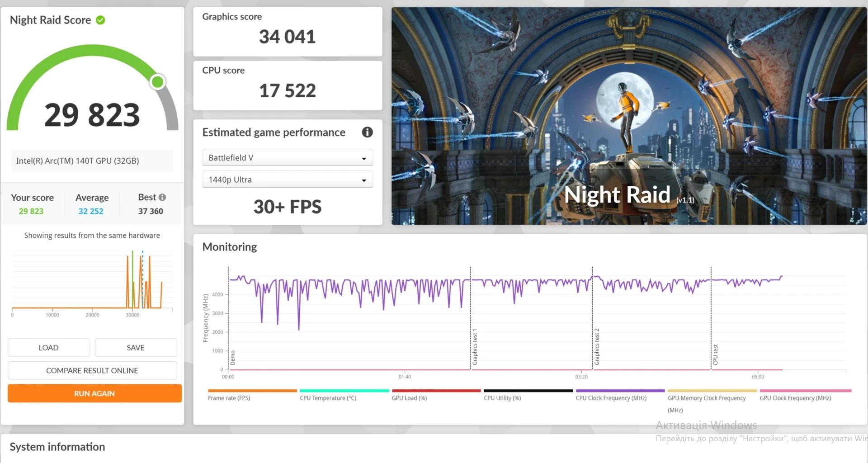Toggle GPU Memory Clock Frequency legend series

707,404
